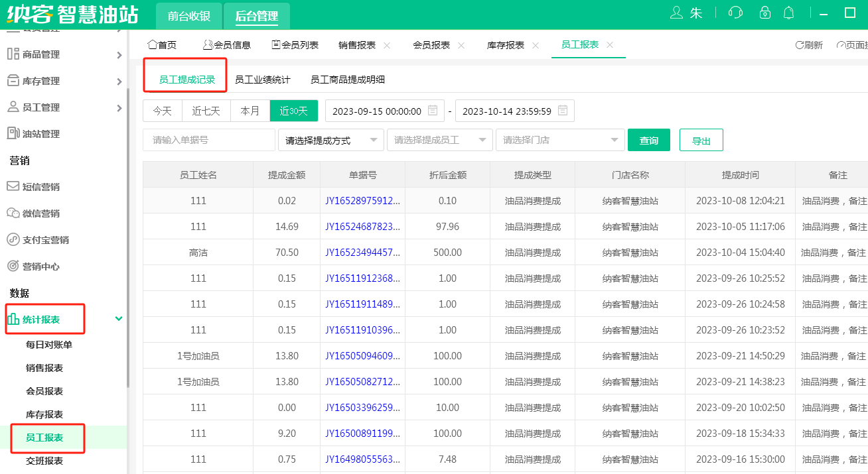This screenshot has height=474, width=868.
Task: Open calendar picker for the start date
Action: (433, 111)
